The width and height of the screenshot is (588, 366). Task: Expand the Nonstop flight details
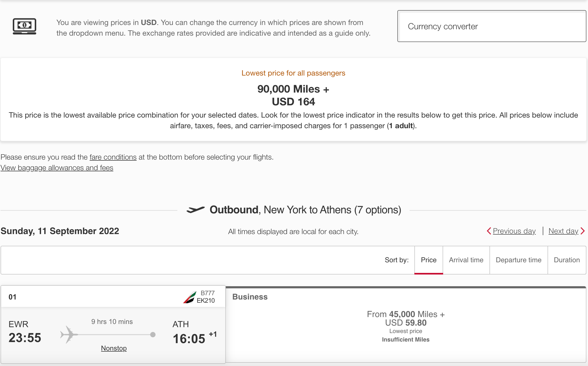(114, 348)
